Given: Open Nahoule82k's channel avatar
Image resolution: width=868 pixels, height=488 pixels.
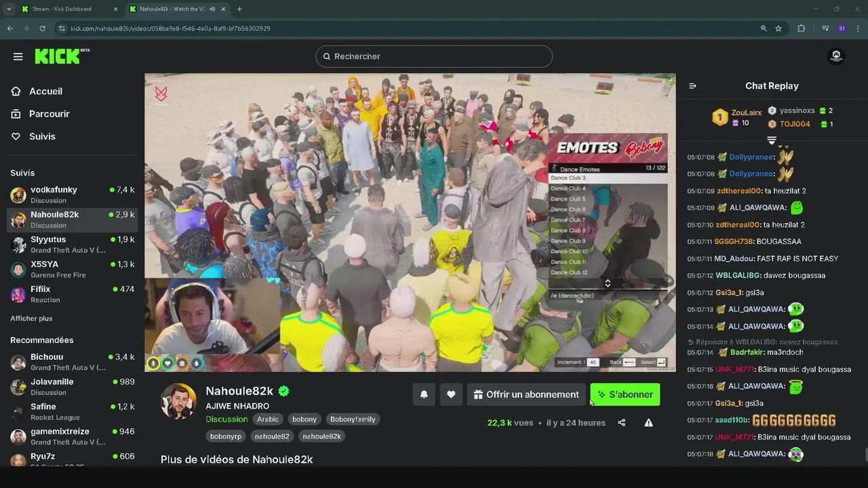Looking at the screenshot, I should (178, 401).
